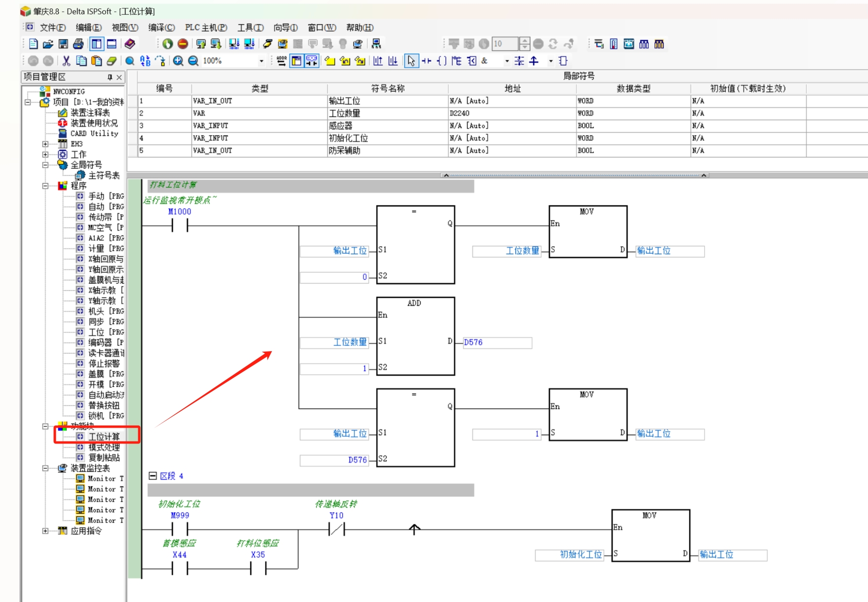
Task: Select 模式处理 function block in tree
Action: click(104, 447)
